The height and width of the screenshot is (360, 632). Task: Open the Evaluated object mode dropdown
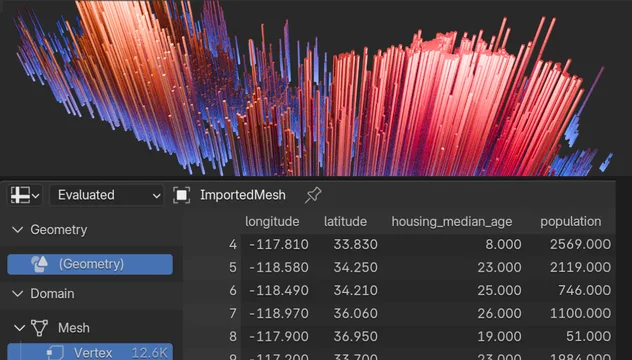[x=107, y=196]
